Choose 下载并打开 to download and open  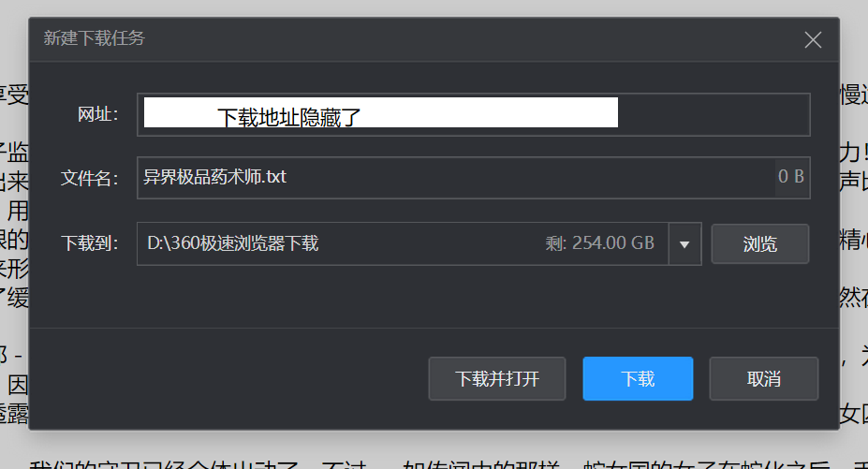pyautogui.click(x=497, y=379)
